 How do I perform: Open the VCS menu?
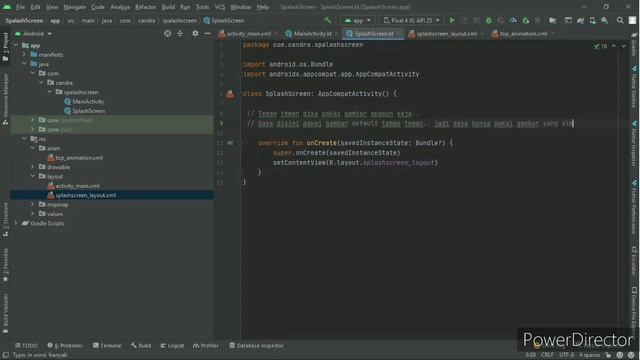pyautogui.click(x=220, y=7)
